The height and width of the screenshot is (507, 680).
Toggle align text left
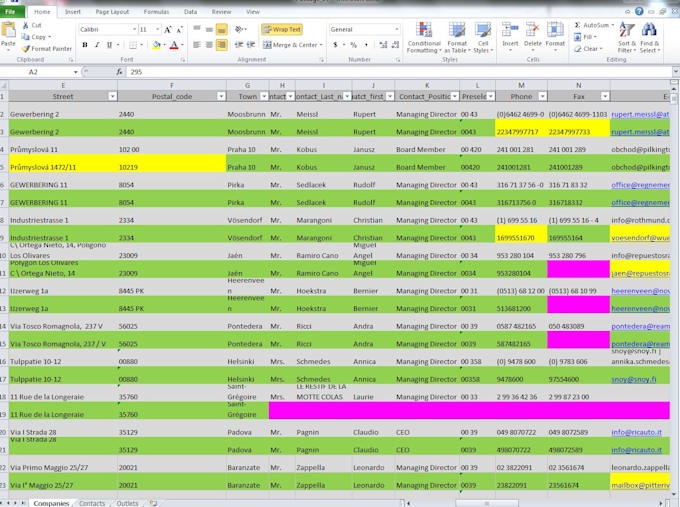tap(197, 45)
